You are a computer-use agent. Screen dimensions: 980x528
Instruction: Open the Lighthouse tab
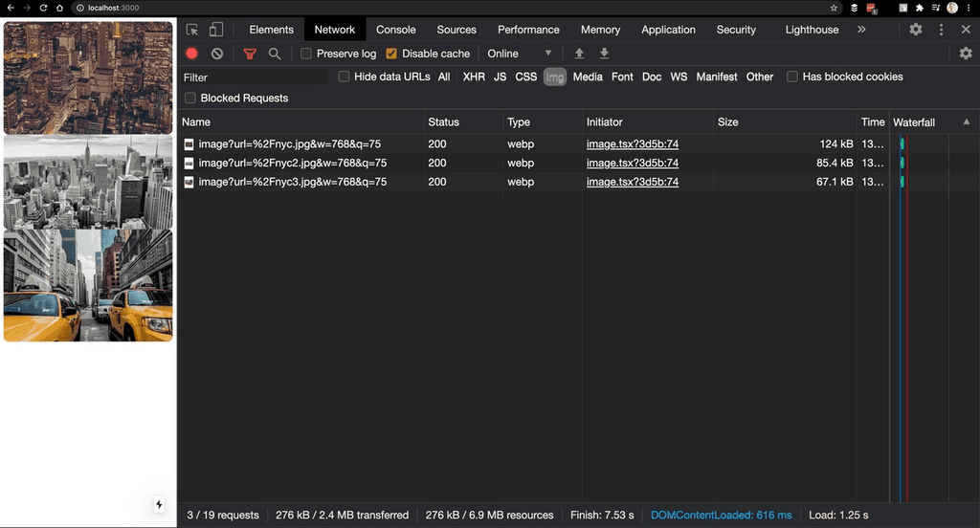coord(812,30)
